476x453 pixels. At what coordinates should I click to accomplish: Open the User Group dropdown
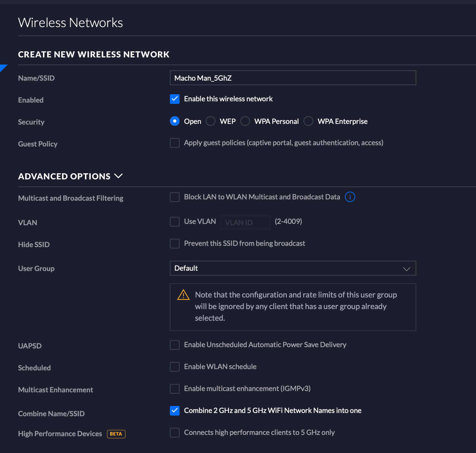pos(293,268)
